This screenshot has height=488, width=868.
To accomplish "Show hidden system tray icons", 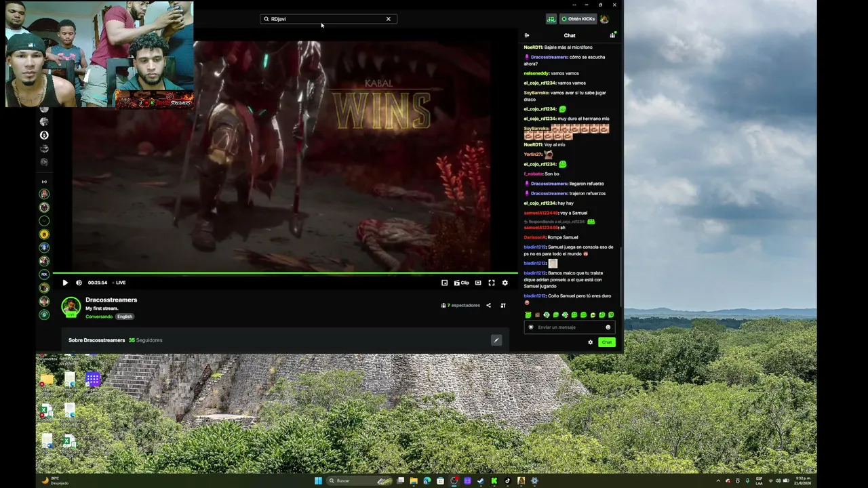I will 719,481.
